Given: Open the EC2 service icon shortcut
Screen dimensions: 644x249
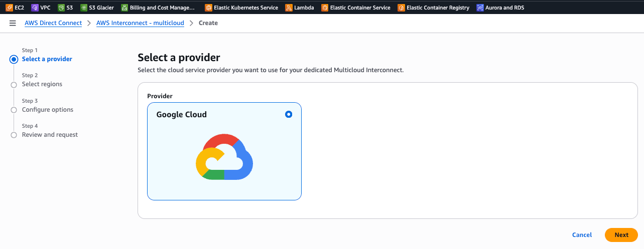Looking at the screenshot, I should tap(9, 8).
